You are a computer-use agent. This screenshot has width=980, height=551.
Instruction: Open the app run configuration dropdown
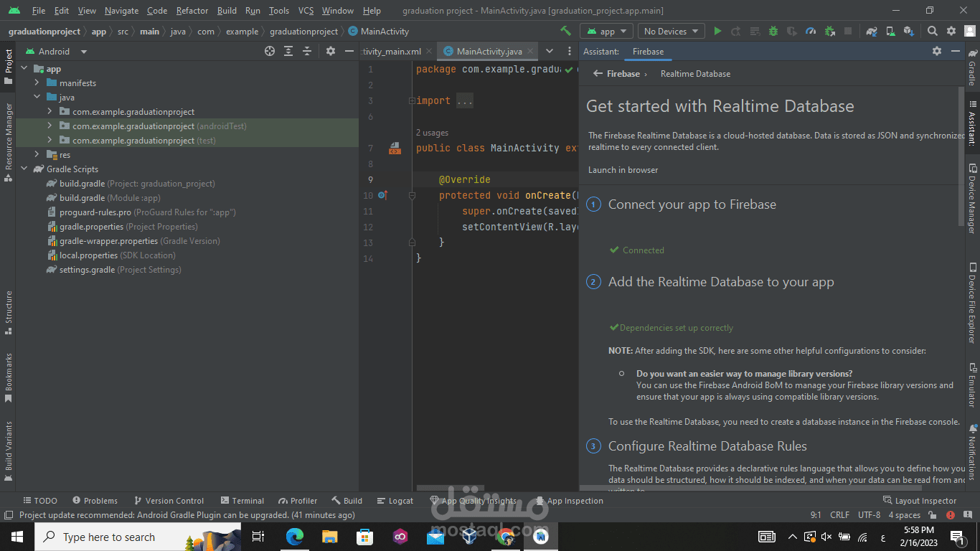click(x=606, y=32)
